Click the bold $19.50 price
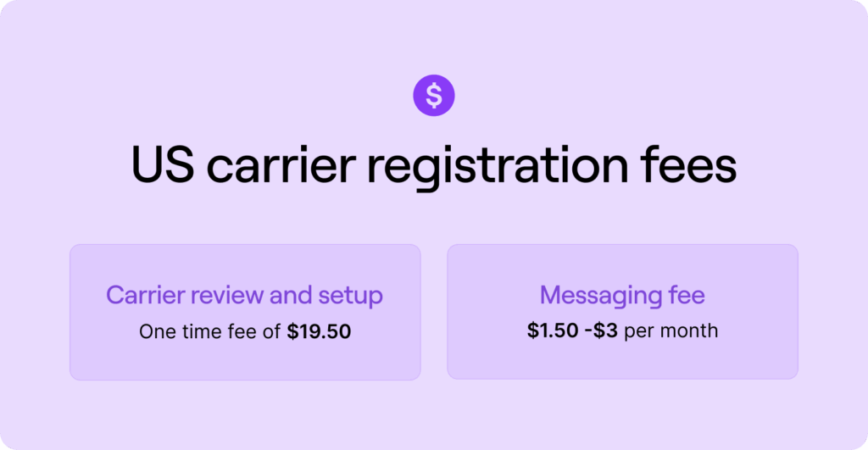 tap(319, 332)
